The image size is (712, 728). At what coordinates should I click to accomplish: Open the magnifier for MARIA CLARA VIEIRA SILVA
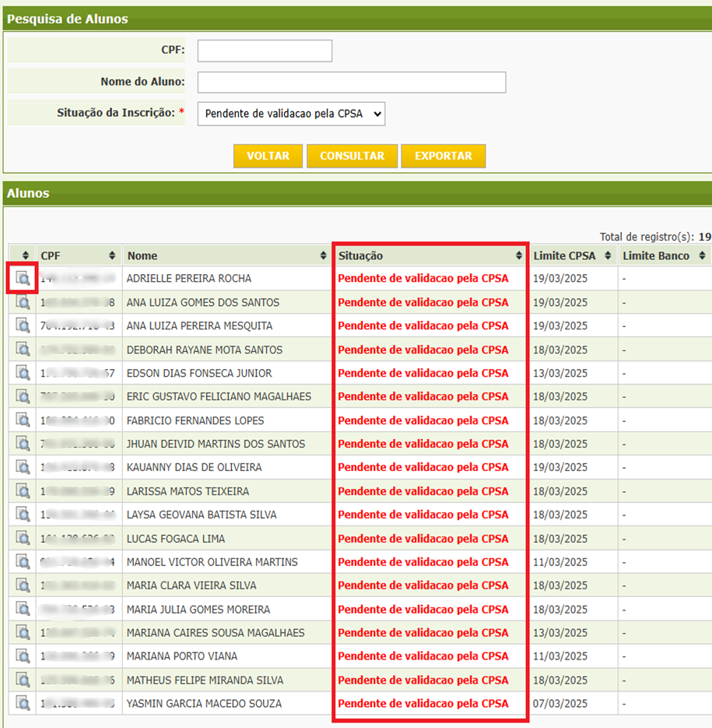click(x=22, y=585)
